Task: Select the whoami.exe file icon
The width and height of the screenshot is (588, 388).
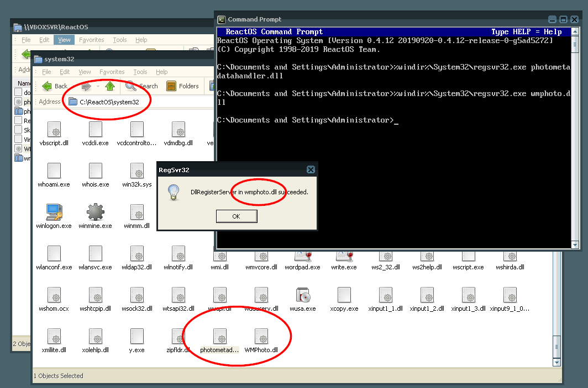Action: tap(54, 171)
